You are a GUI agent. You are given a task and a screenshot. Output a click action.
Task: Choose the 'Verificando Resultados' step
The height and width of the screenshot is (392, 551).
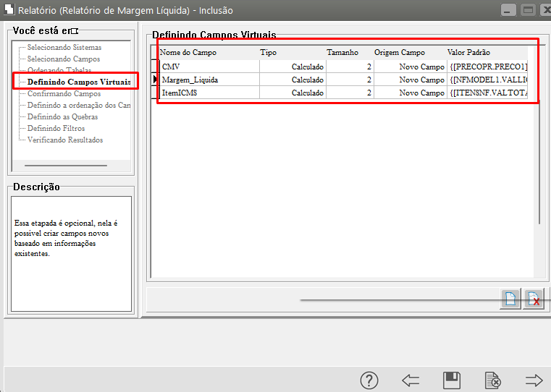pos(65,140)
